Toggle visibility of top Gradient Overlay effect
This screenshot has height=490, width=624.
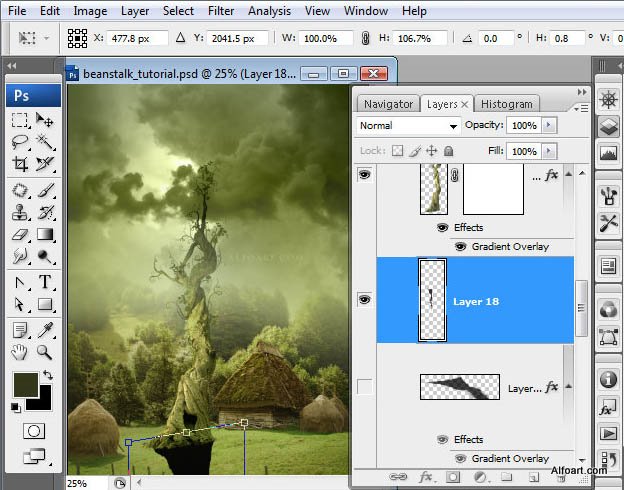461,246
